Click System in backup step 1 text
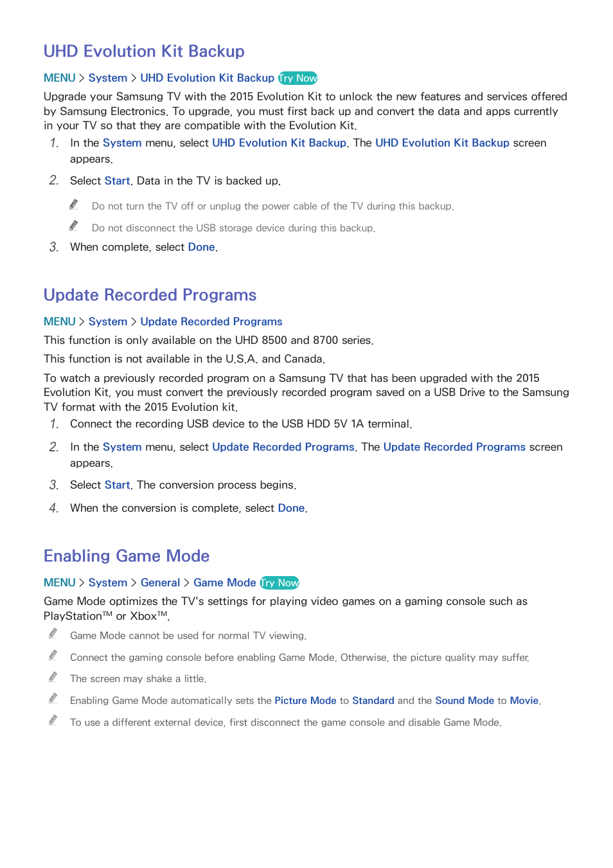The height and width of the screenshot is (868, 613). [x=122, y=143]
